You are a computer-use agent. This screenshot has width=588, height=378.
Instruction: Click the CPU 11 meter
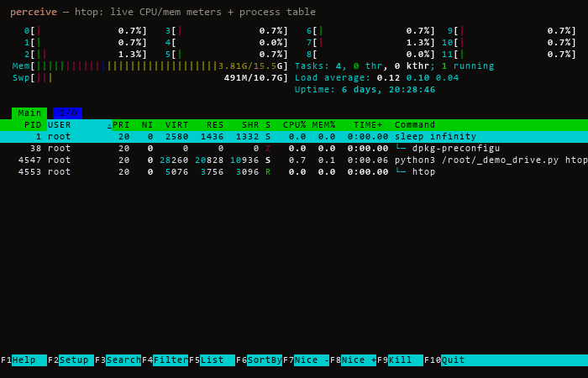click(508, 55)
